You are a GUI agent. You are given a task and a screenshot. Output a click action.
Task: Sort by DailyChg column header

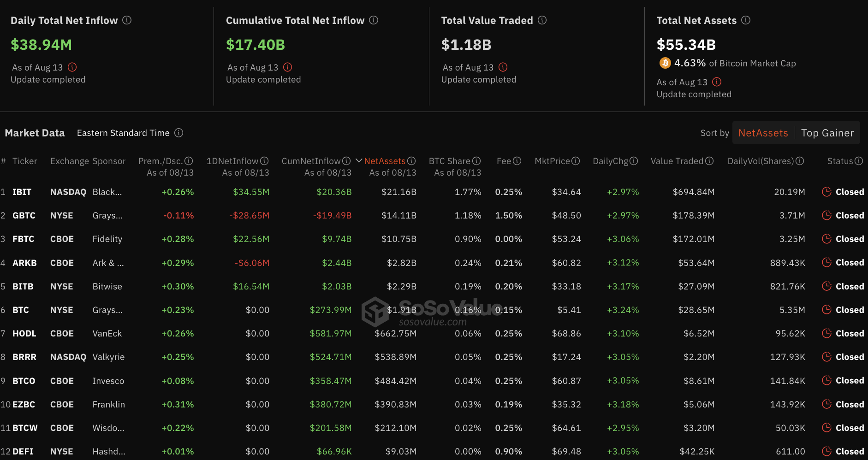(610, 161)
